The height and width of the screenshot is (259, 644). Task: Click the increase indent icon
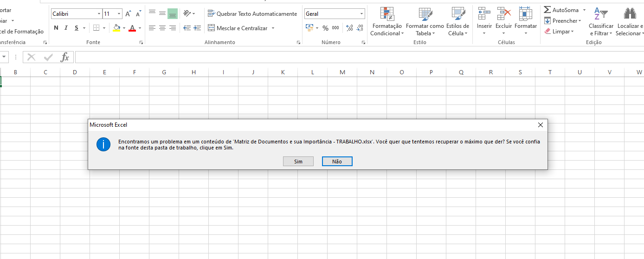(197, 28)
